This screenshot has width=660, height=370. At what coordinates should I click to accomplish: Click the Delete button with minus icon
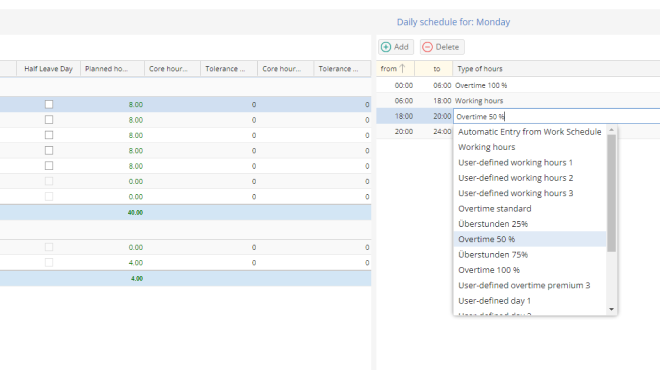442,47
